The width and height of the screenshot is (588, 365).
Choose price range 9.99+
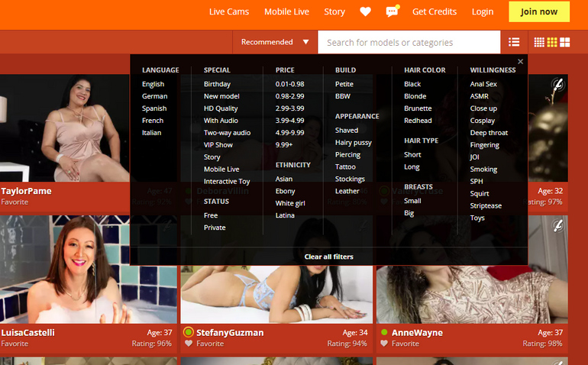[284, 145]
